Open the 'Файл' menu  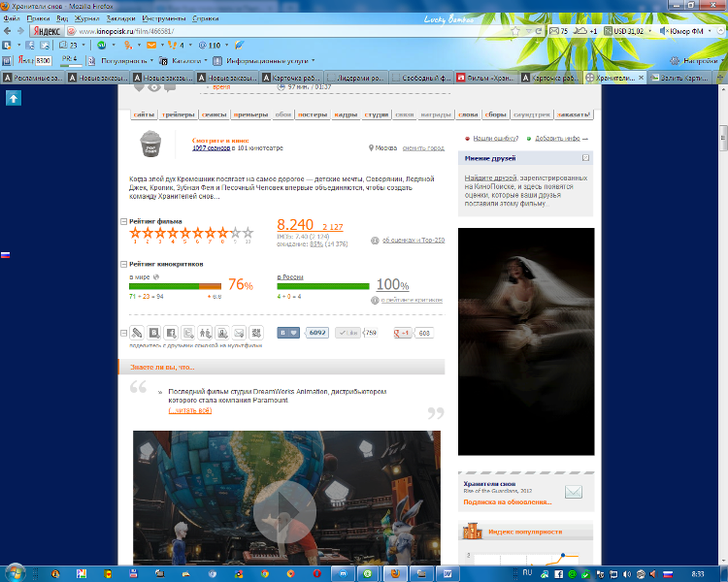[x=12, y=18]
